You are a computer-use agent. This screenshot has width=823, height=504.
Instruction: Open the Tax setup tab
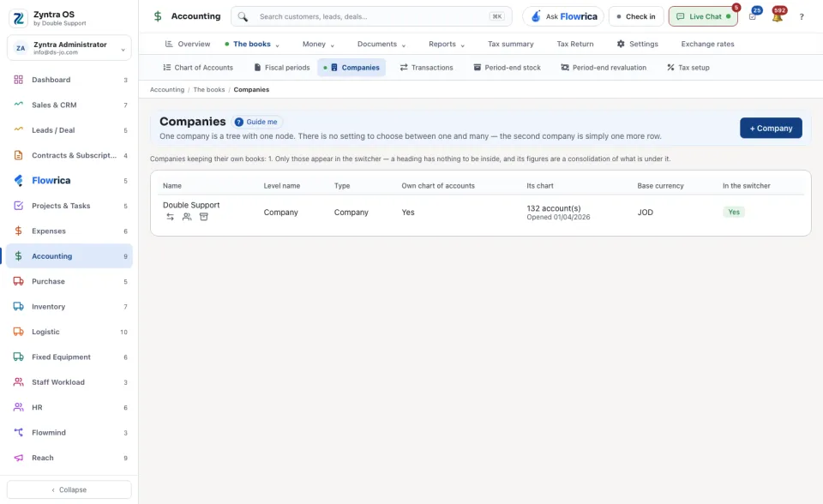pyautogui.click(x=688, y=68)
